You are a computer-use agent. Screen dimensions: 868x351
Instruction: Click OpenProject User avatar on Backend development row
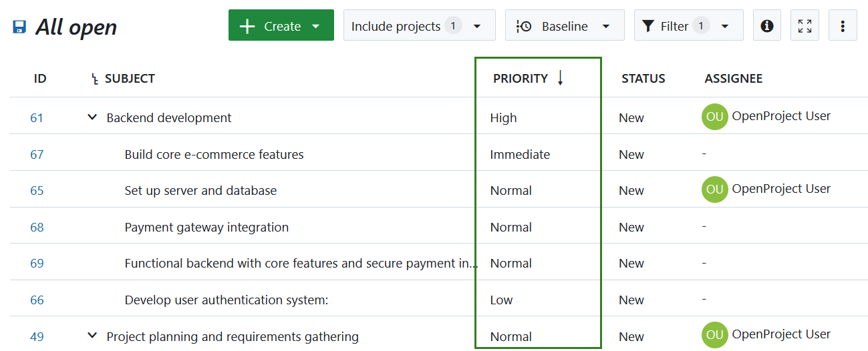[714, 117]
